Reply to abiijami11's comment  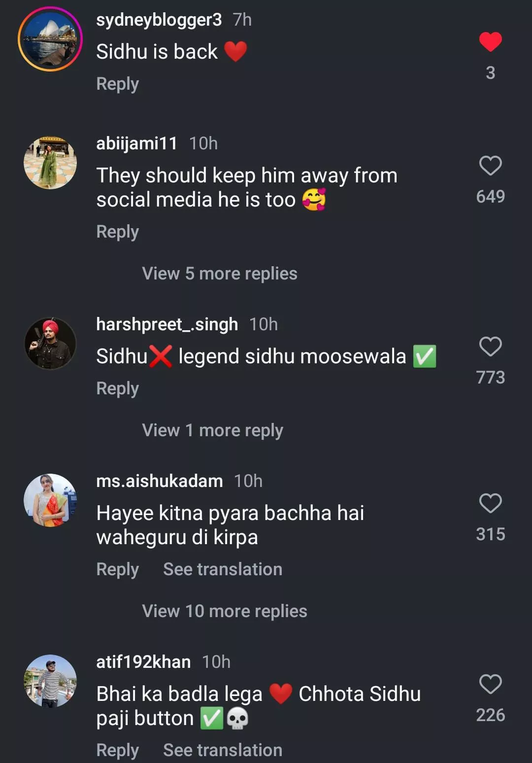point(117,232)
